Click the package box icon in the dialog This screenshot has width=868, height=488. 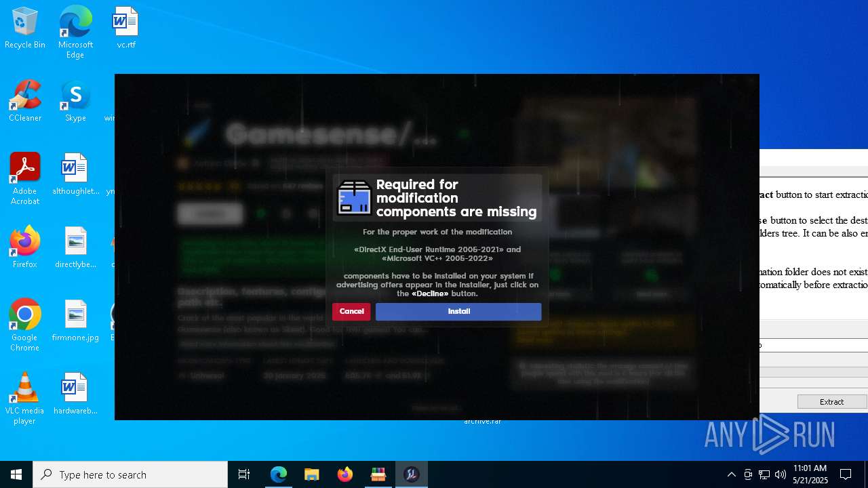[354, 198]
